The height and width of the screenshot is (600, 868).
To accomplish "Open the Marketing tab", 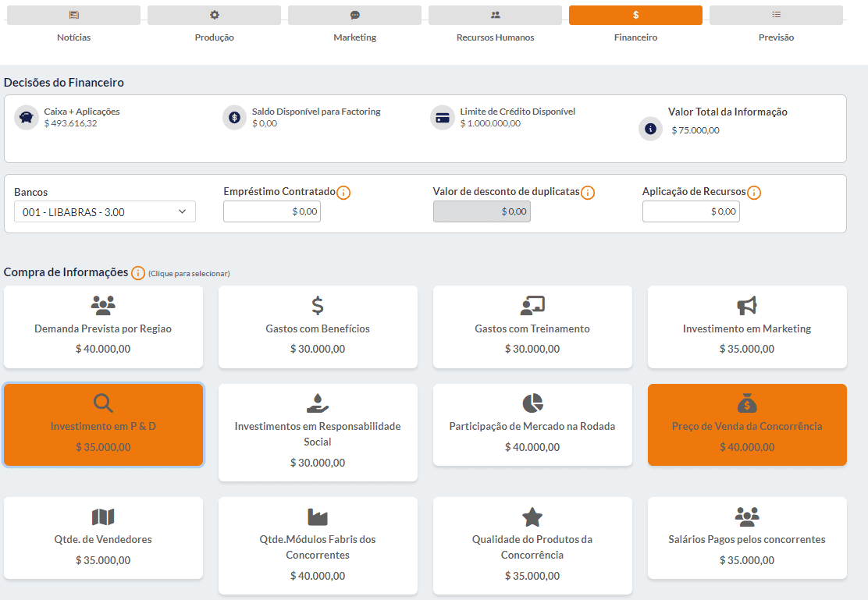I will point(354,16).
